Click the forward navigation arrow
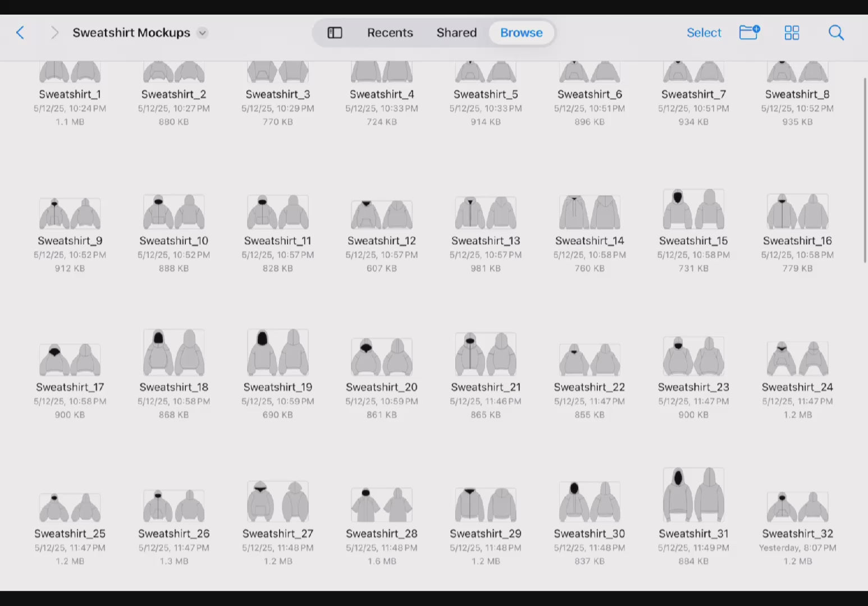This screenshot has width=868, height=606. coord(54,33)
